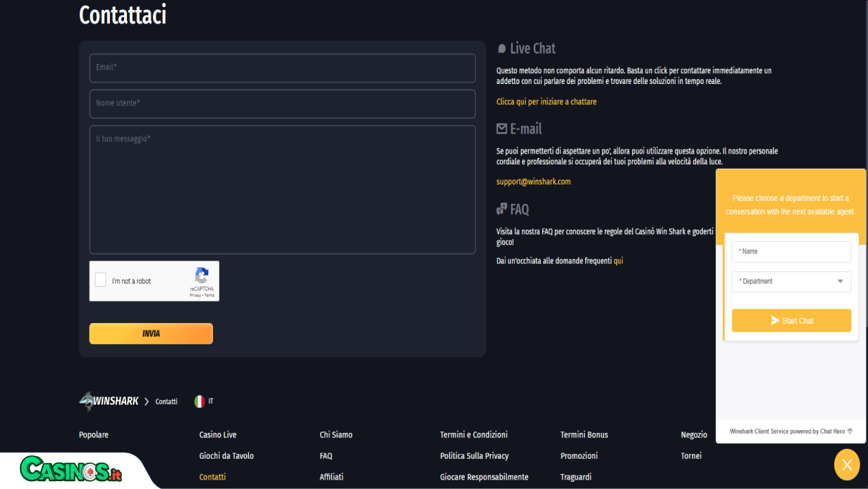The width and height of the screenshot is (868, 489).
Task: Click the breadcrumb chevron after Winshark
Action: coord(146,401)
